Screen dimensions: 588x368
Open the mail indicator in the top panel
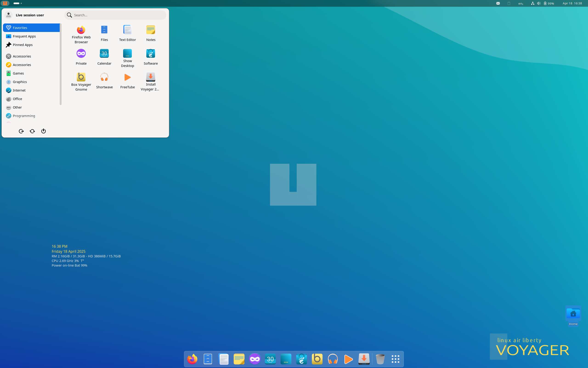click(498, 3)
